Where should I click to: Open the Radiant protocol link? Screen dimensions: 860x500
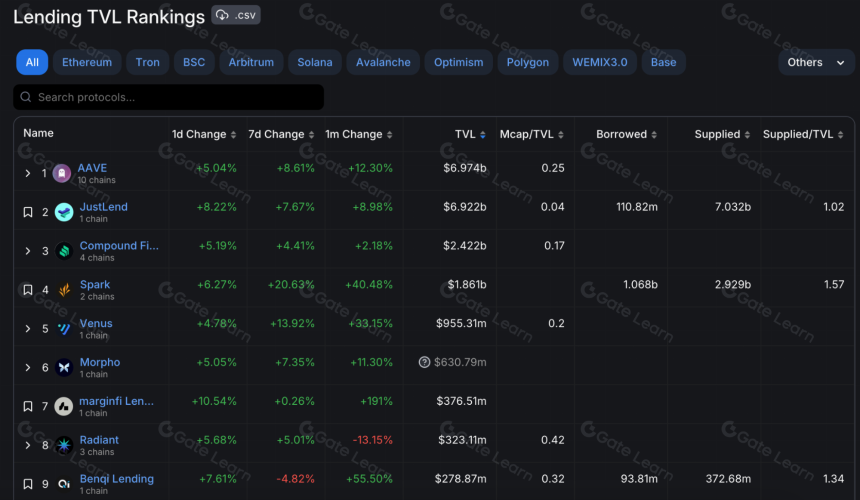tap(99, 440)
